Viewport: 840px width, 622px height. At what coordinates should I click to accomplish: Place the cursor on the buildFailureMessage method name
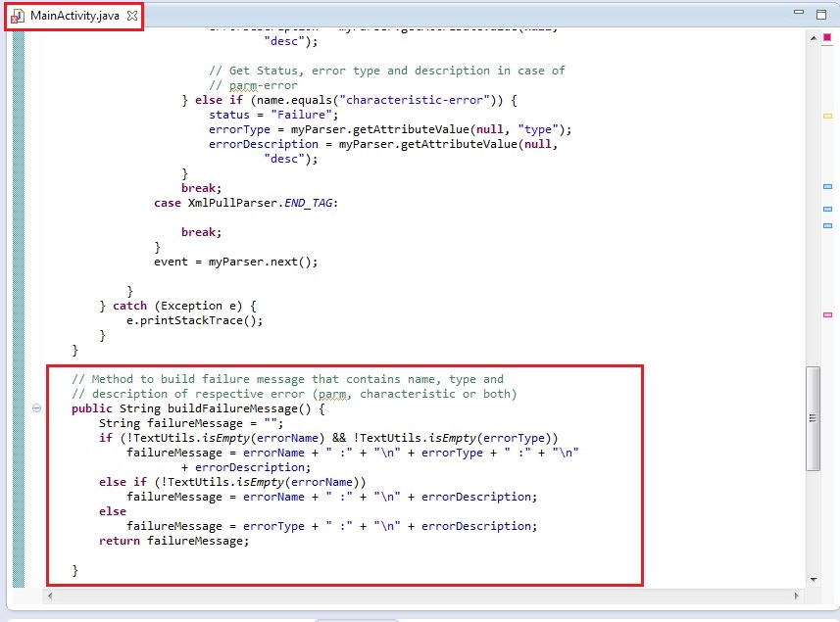[241, 408]
